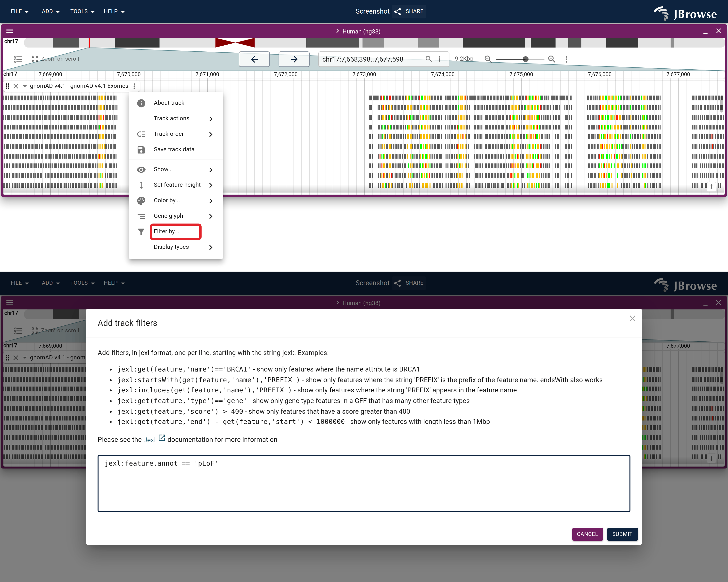The image size is (728, 582).
Task: Close the gnomAD v4.1 Exomes track in the undimmed view
Action: (16, 86)
